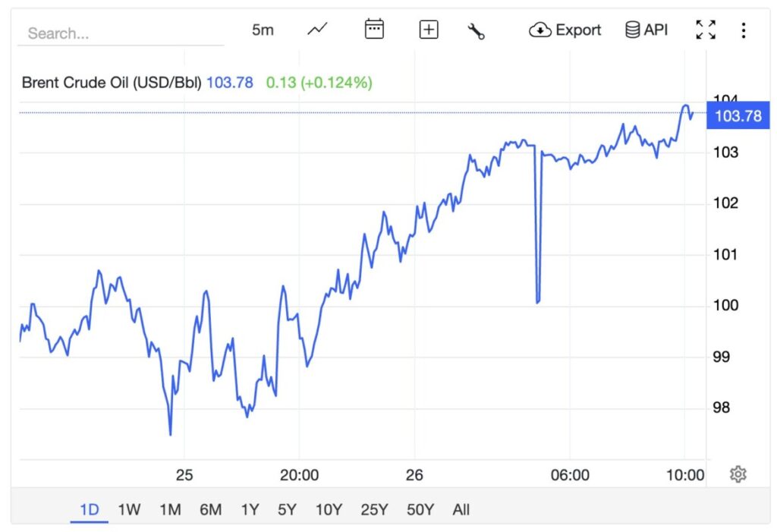Screen dimensions: 777x532
Task: Click the add indicator plus icon
Action: pyautogui.click(x=428, y=29)
